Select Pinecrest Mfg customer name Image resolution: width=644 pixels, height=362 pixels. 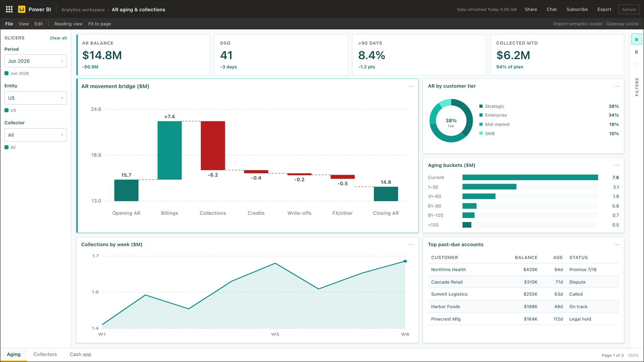(446, 319)
